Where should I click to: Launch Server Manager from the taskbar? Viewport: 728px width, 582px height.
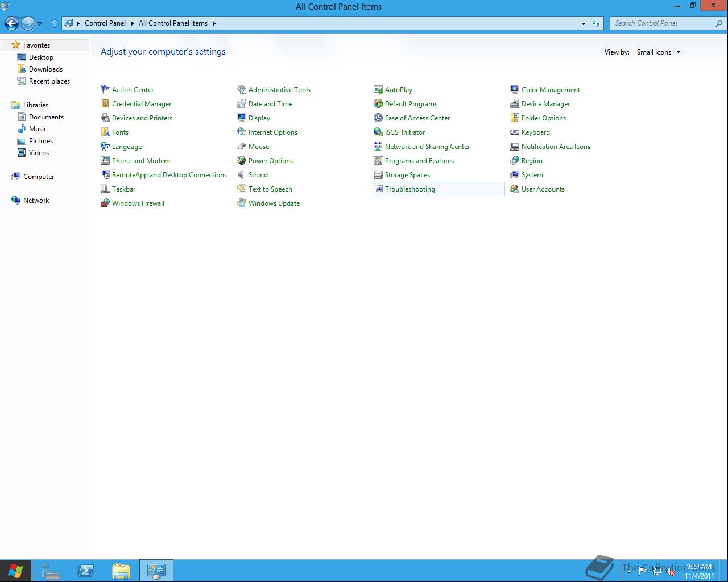coord(50,571)
